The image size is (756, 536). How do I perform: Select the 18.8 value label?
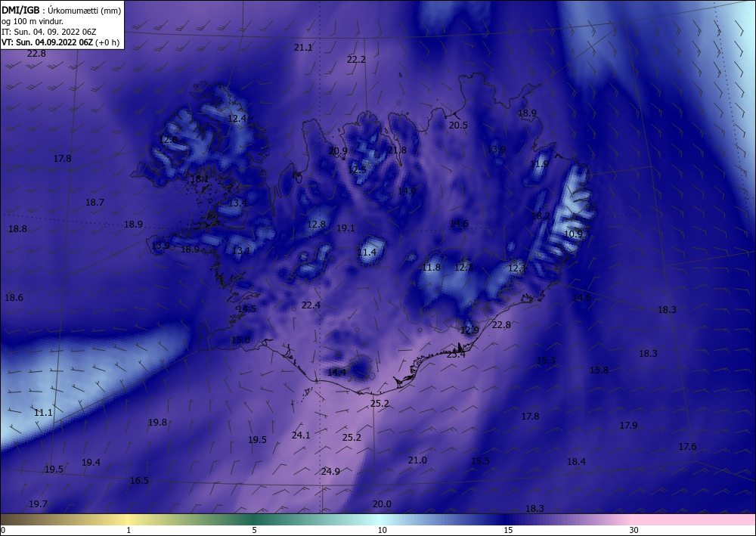pyautogui.click(x=18, y=229)
